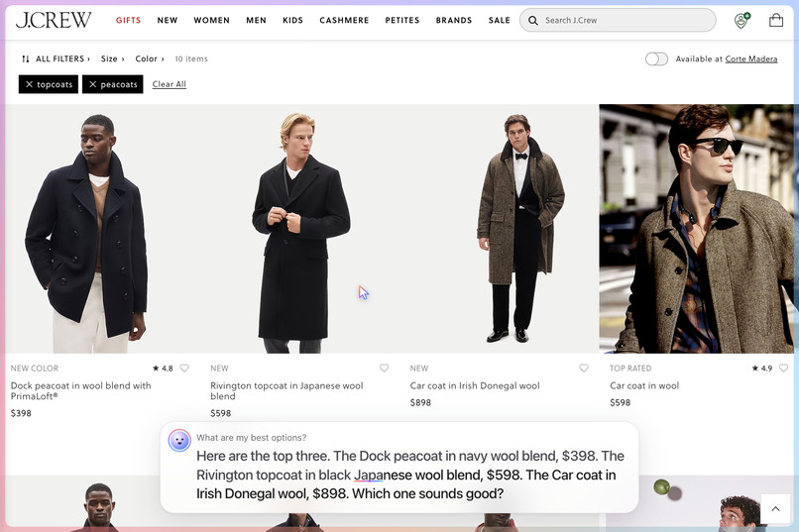The image size is (799, 532).
Task: Open Car coat in Irish Donegal wool title
Action: [475, 386]
